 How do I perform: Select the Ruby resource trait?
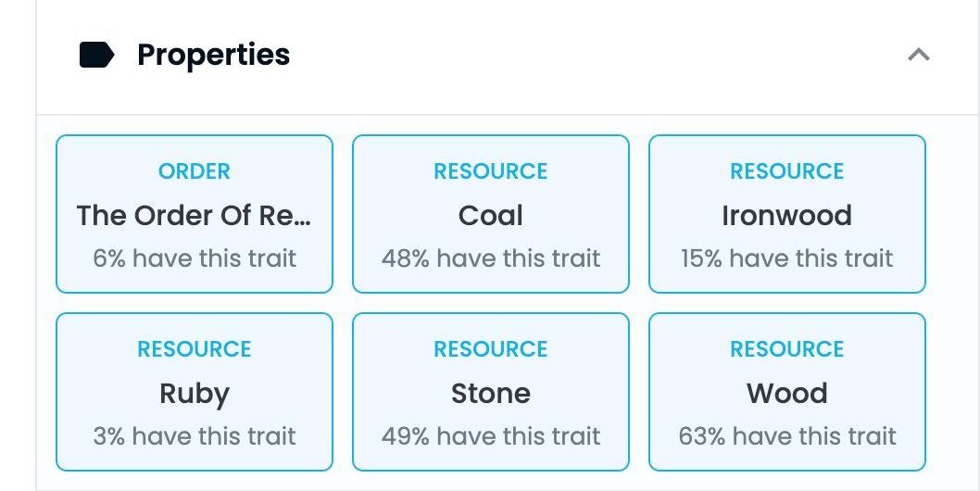(195, 392)
